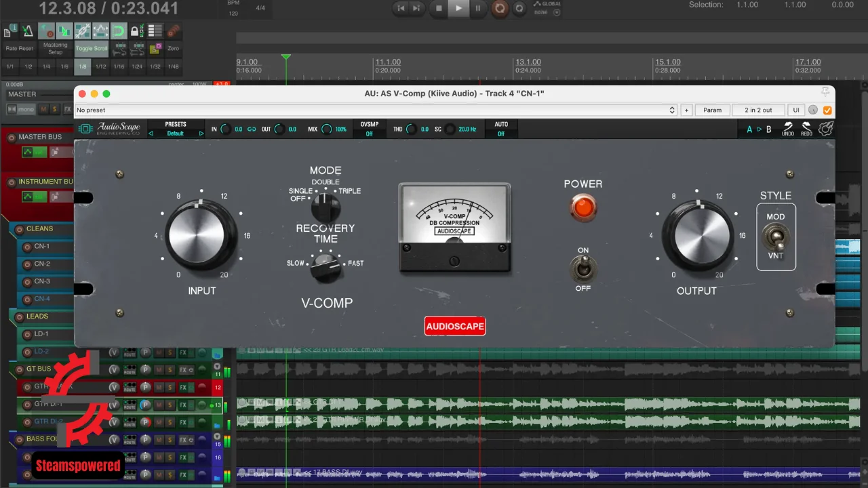Viewport: 868px width, 488px height.
Task: Collapse the BASS folder arrow numbered 15
Action: tap(217, 436)
